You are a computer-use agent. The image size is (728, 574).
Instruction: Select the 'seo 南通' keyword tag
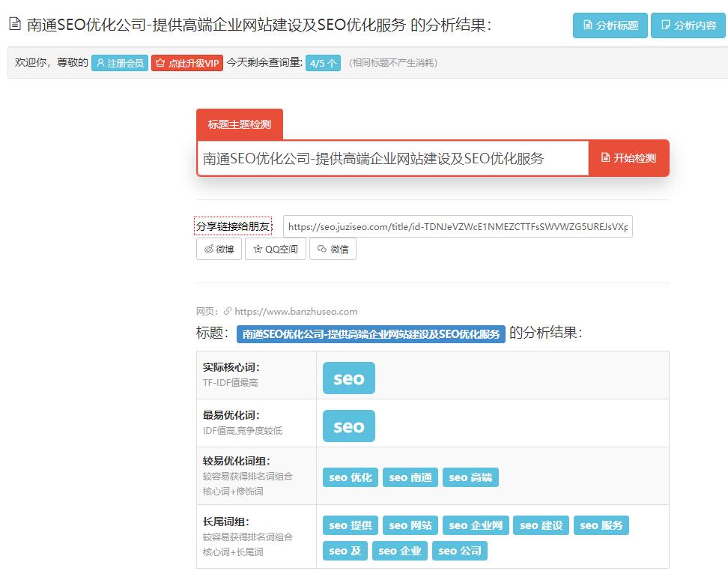coord(410,477)
